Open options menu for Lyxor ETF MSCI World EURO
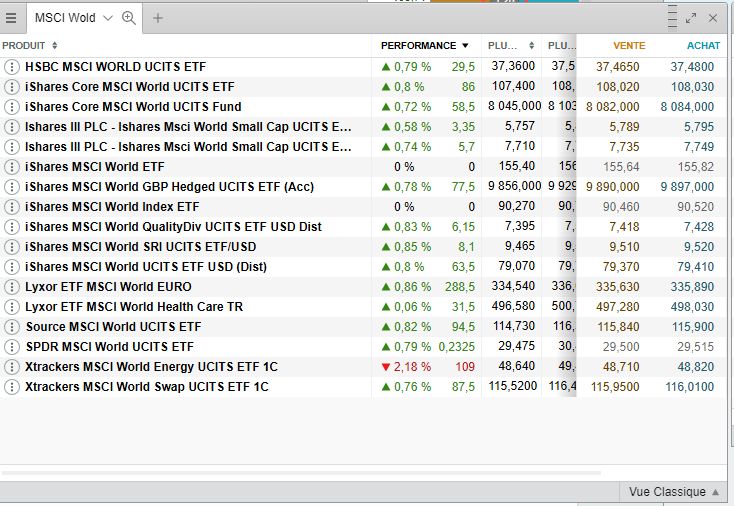Viewport: 734px width, 506px height. pos(11,287)
